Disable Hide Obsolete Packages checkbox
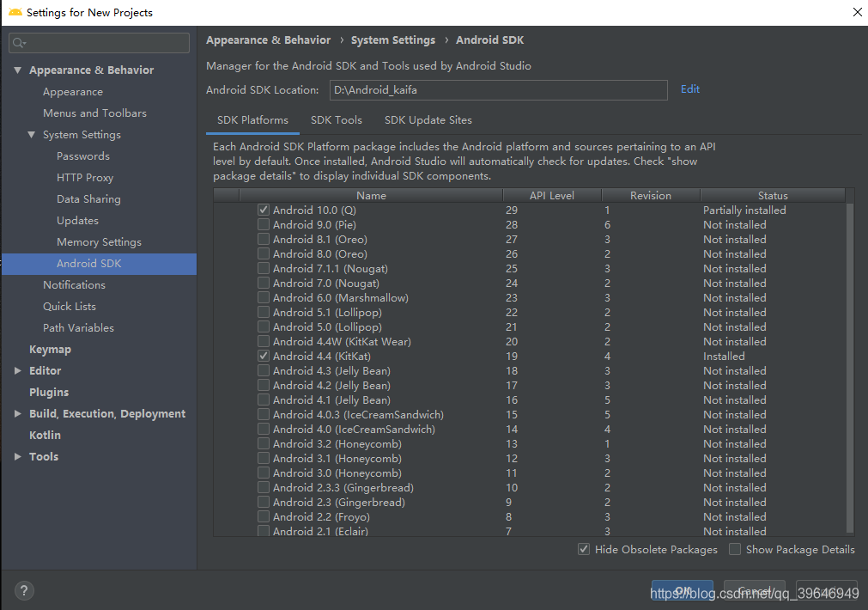 [584, 549]
